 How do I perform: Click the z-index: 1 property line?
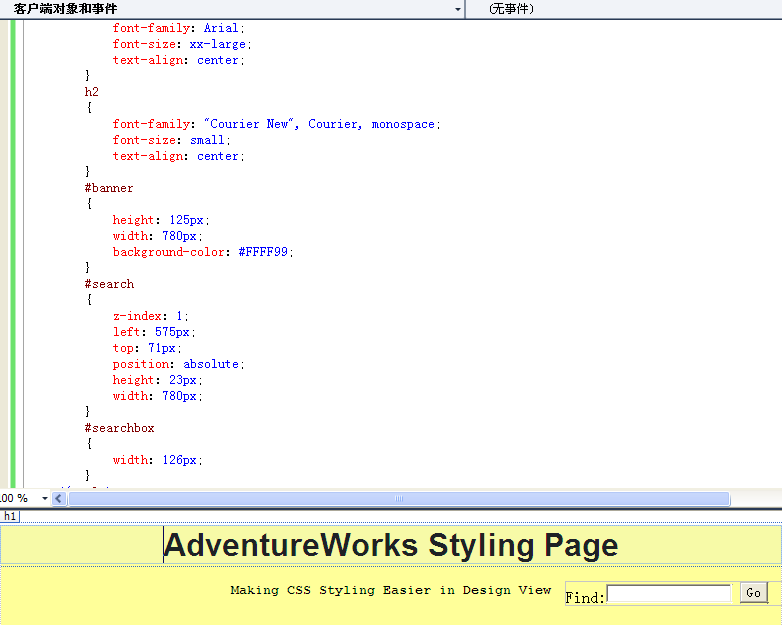150,316
